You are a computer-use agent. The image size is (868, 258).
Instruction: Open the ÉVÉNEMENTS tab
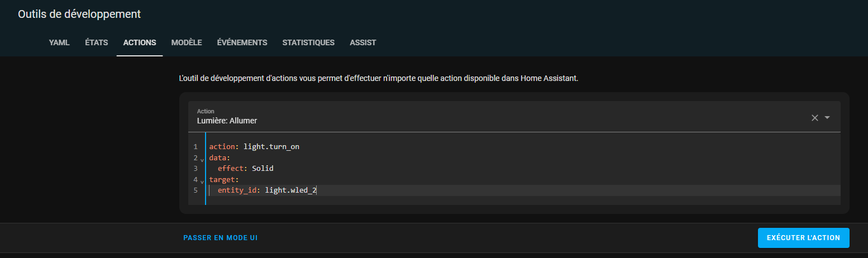tap(242, 42)
